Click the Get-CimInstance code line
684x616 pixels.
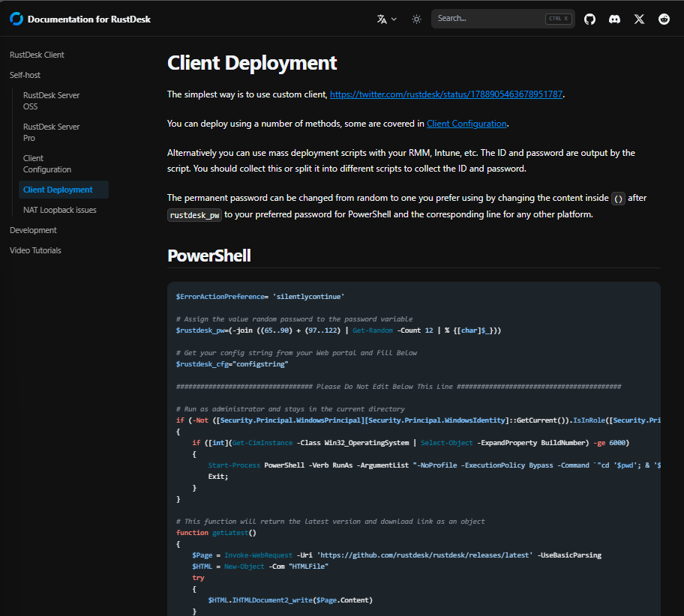tap(410, 443)
